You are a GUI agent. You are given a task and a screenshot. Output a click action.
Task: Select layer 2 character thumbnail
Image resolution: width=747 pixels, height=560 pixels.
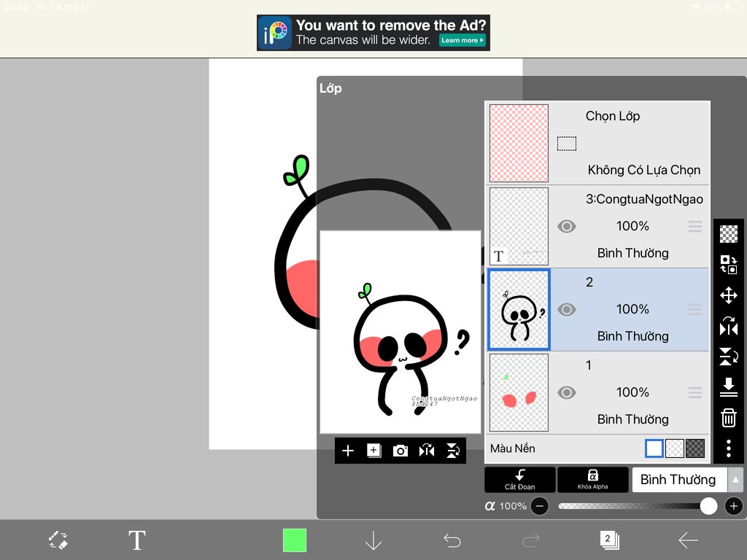[x=519, y=309]
